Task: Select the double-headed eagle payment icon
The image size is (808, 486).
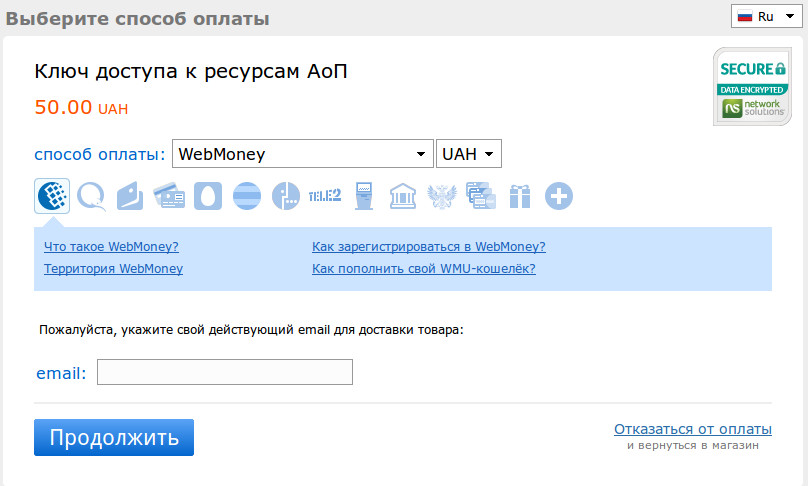Action: [x=441, y=195]
